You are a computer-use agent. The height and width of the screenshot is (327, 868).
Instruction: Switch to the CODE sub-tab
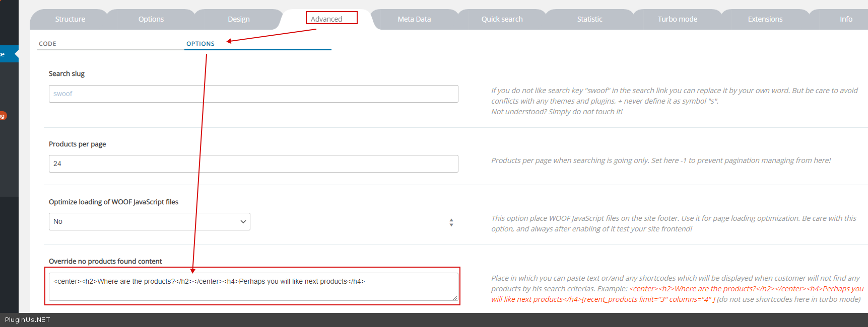point(47,44)
